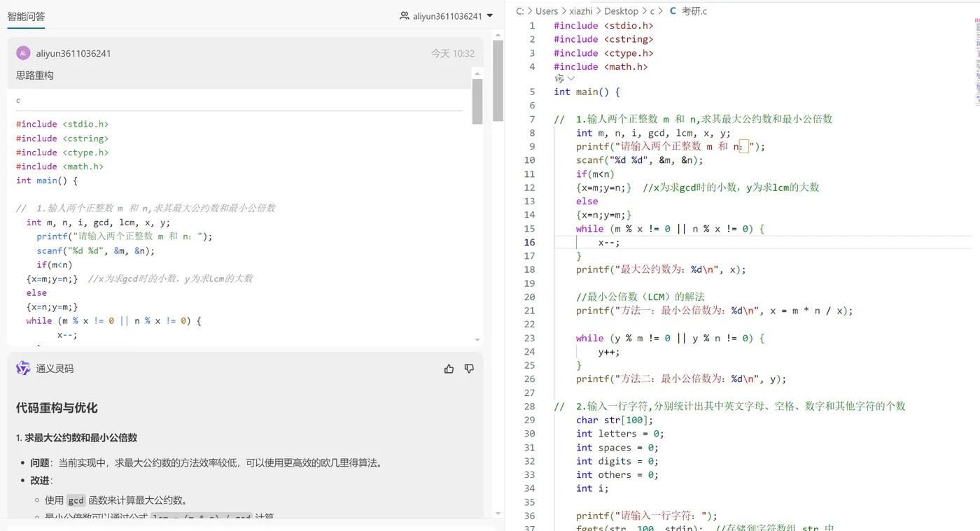The height and width of the screenshot is (531, 980).
Task: Click the 思路重构 message text
Action: point(35,75)
